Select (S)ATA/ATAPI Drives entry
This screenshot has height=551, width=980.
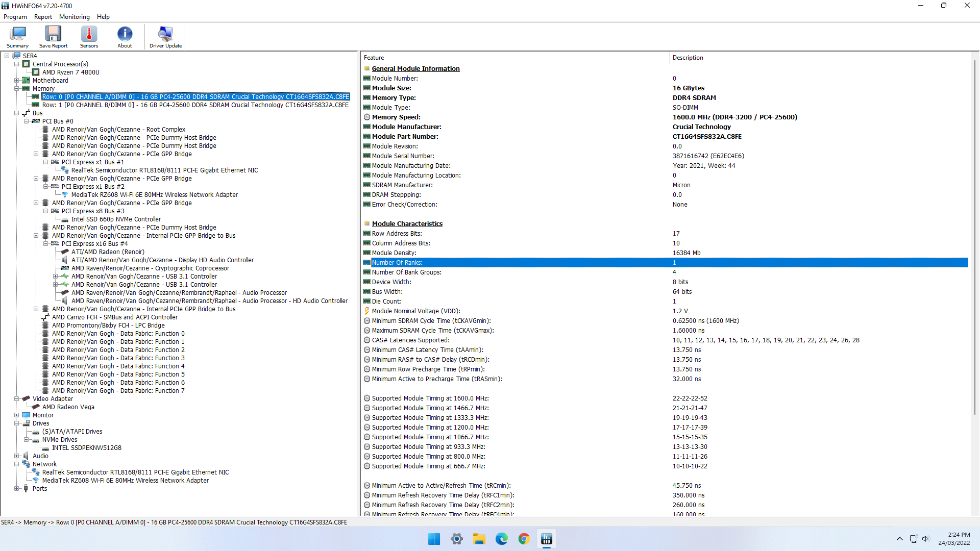(x=72, y=432)
